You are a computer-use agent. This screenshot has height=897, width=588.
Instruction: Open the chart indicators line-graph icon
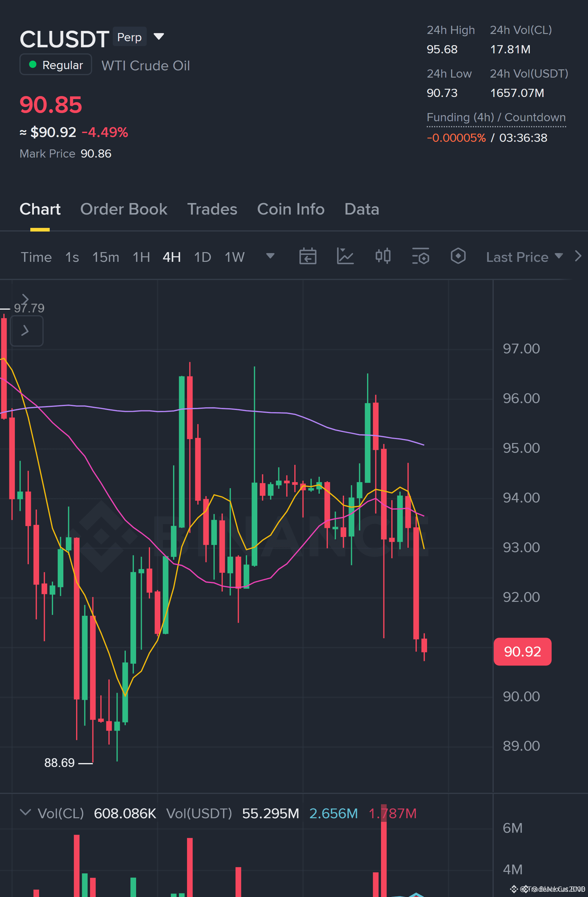coord(345,256)
